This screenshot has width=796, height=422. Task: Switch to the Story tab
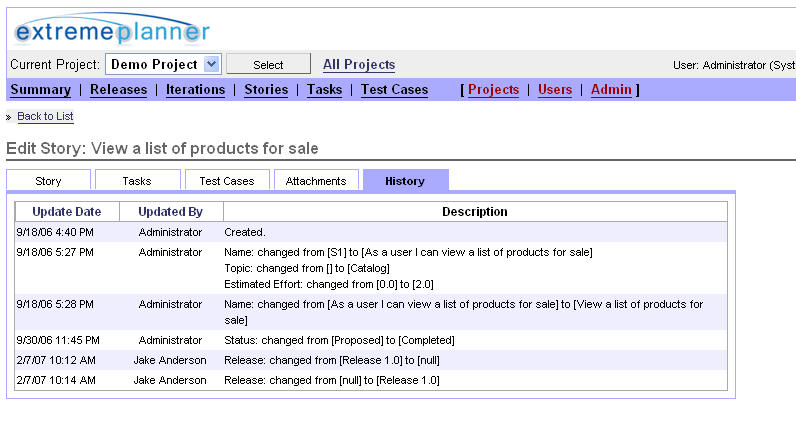[48, 181]
